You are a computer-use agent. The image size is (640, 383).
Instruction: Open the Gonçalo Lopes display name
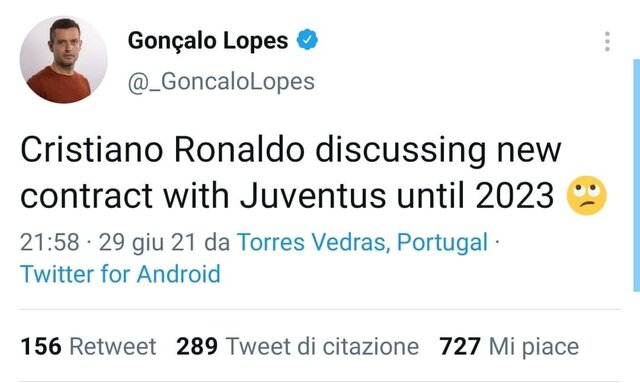pos(208,41)
